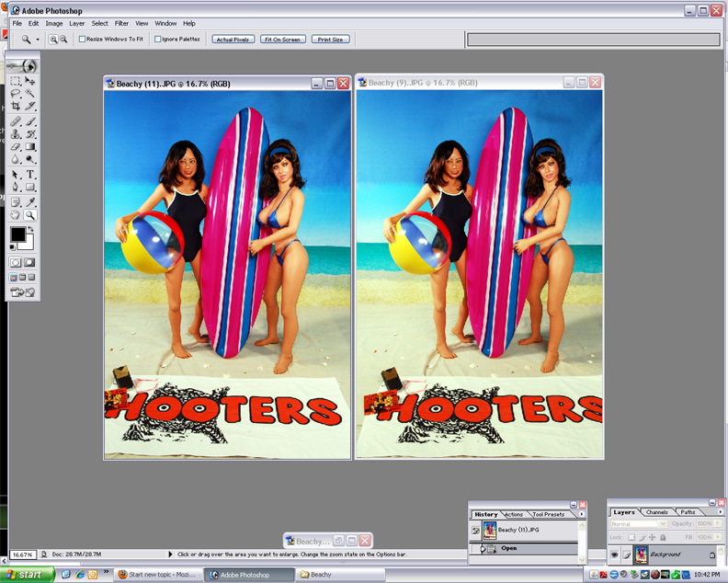Select the Path Selection tool
This screenshot has width=728, height=583.
point(16,174)
